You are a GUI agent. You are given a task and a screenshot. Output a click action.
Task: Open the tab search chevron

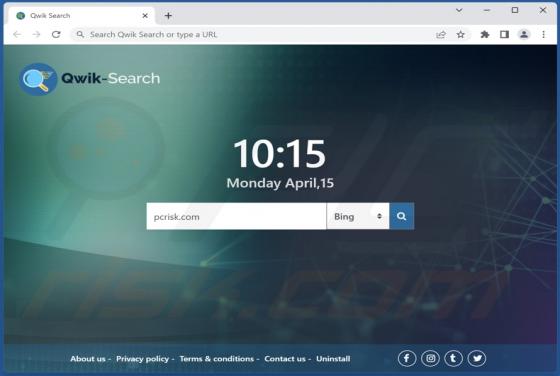point(459,10)
